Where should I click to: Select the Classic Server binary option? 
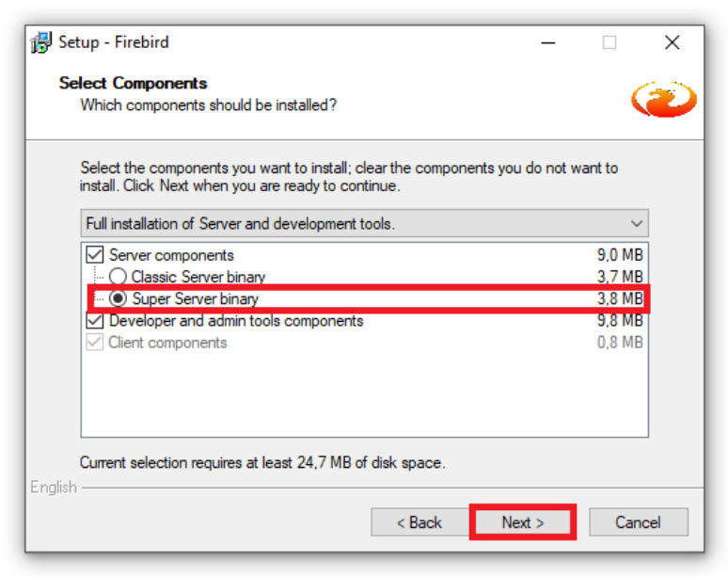118,277
